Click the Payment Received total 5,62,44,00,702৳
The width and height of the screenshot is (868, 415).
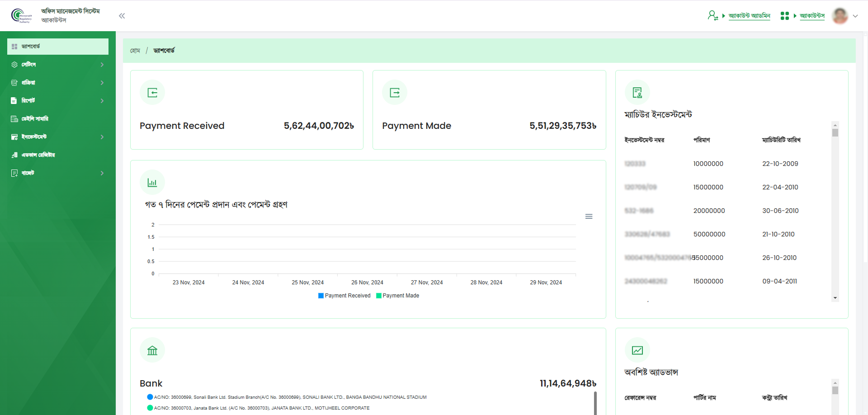tap(319, 126)
